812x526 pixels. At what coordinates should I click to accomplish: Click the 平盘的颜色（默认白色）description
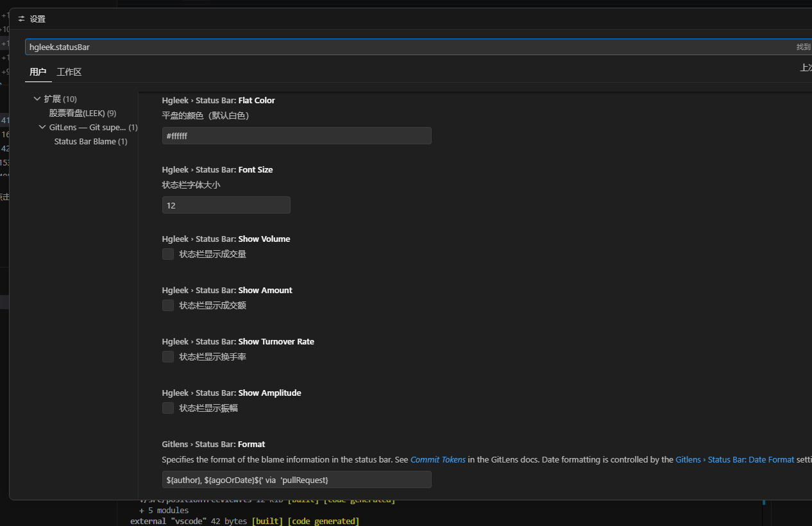[205, 115]
